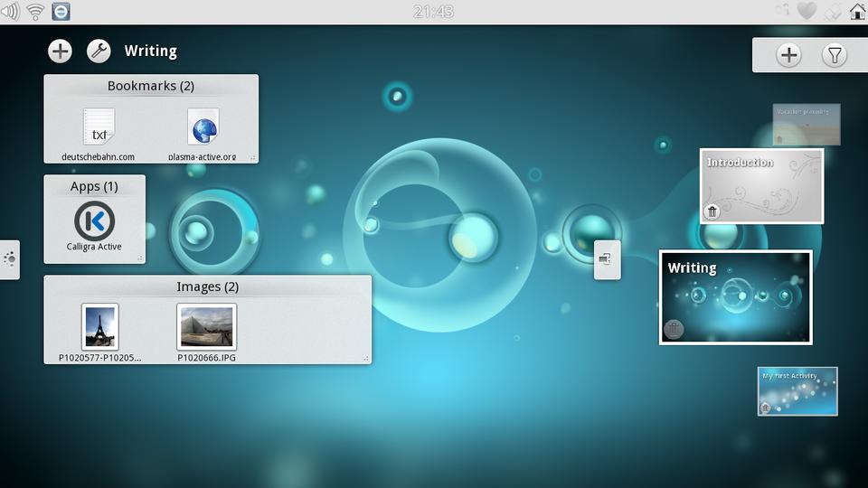This screenshot has height=488, width=868.
Task: Add a new activity with the plus button
Action: pos(788,55)
